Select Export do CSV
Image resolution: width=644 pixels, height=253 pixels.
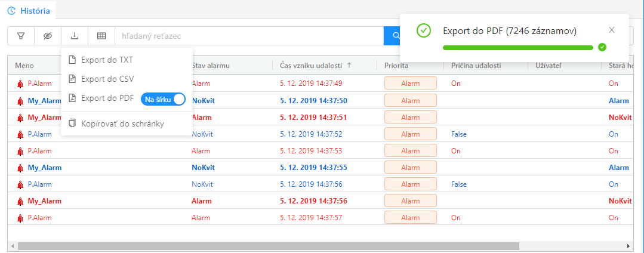[x=107, y=79]
